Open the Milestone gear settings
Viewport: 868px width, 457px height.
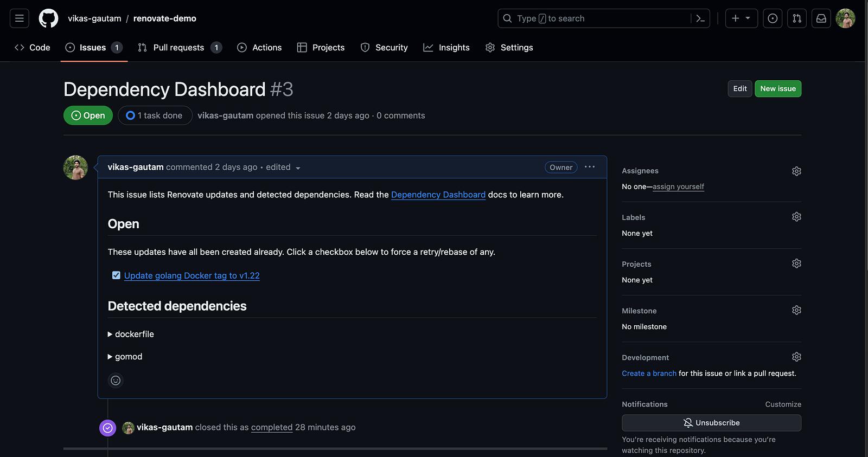point(796,310)
